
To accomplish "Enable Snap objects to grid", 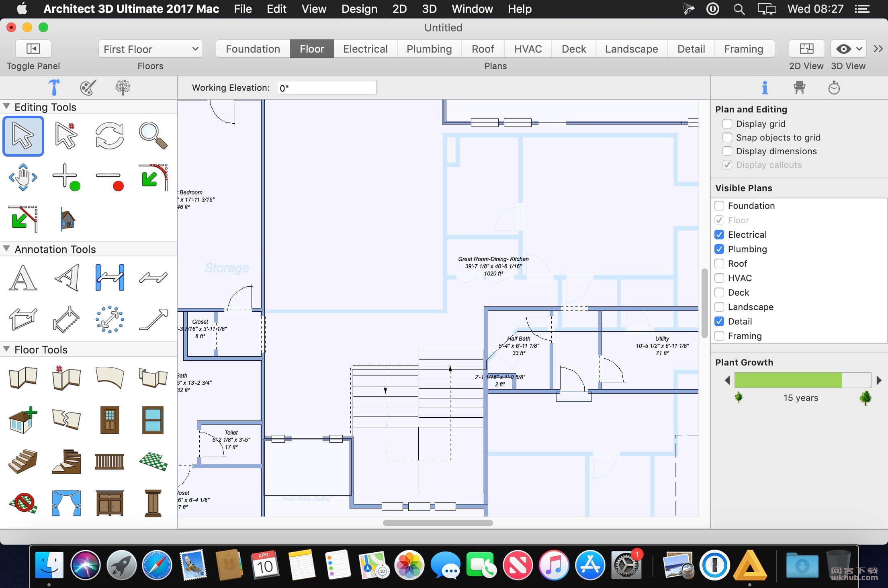I will point(727,137).
